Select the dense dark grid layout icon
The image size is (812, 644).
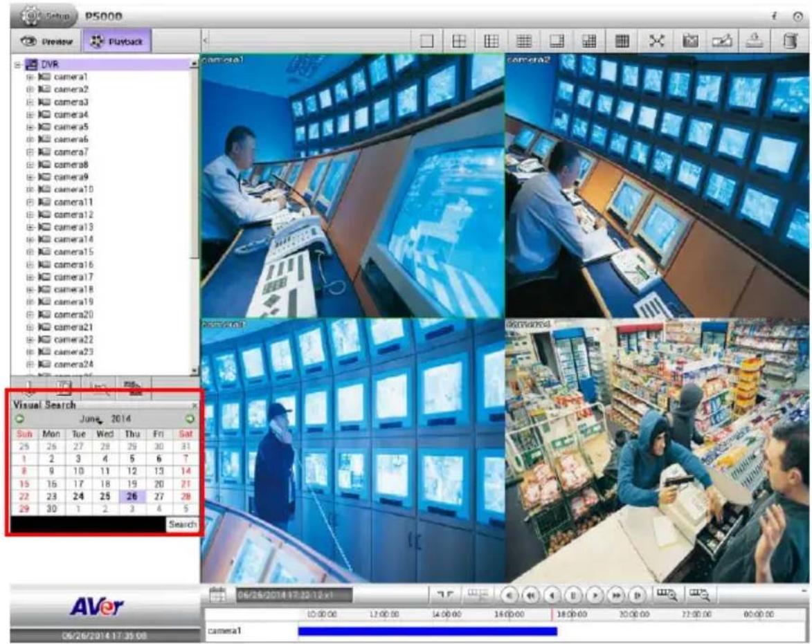coord(622,41)
